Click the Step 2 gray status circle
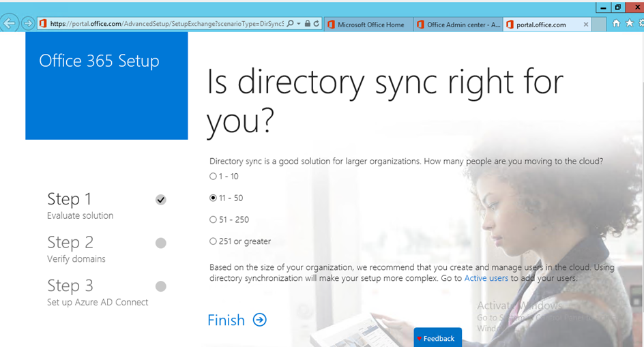Screen dimensions: 644x347 (160, 243)
